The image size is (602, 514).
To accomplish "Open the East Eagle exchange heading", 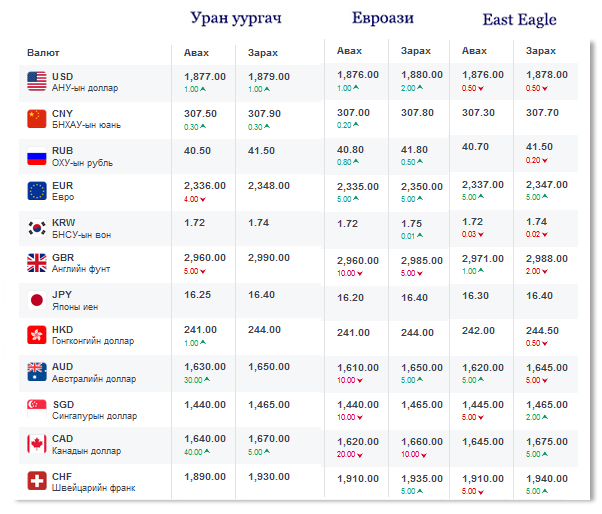I will click(519, 20).
